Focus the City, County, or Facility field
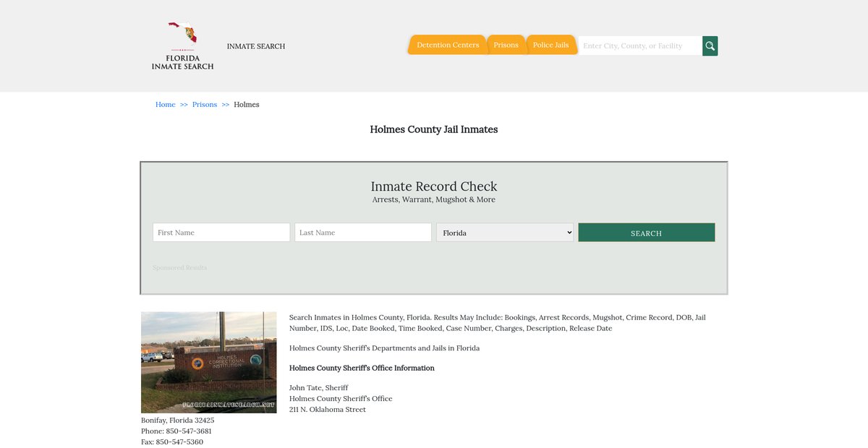 [x=640, y=46]
